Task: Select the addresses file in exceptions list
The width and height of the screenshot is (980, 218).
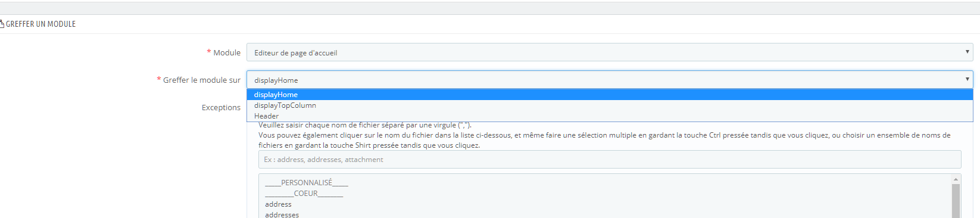Action: (x=282, y=214)
